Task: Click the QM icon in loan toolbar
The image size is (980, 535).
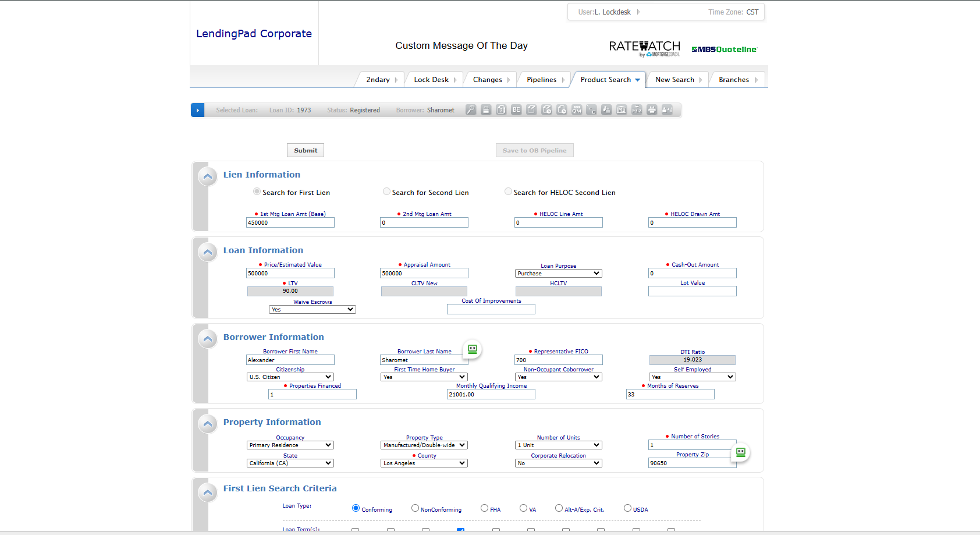Action: [577, 109]
